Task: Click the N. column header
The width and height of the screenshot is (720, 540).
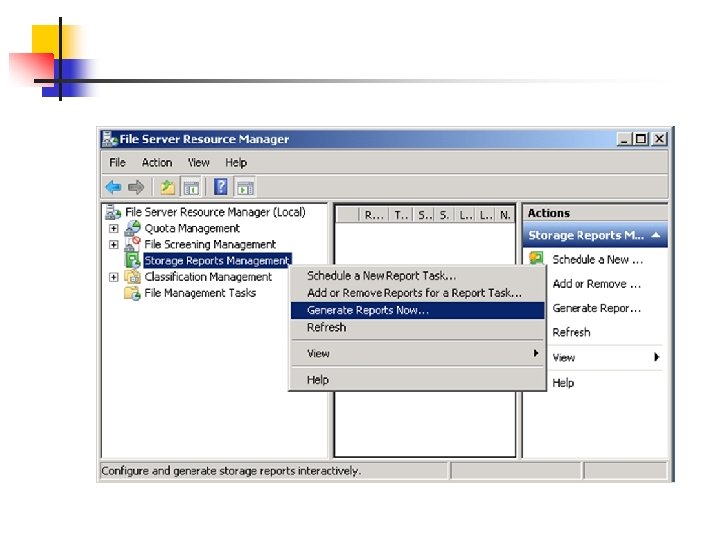Action: click(x=505, y=215)
